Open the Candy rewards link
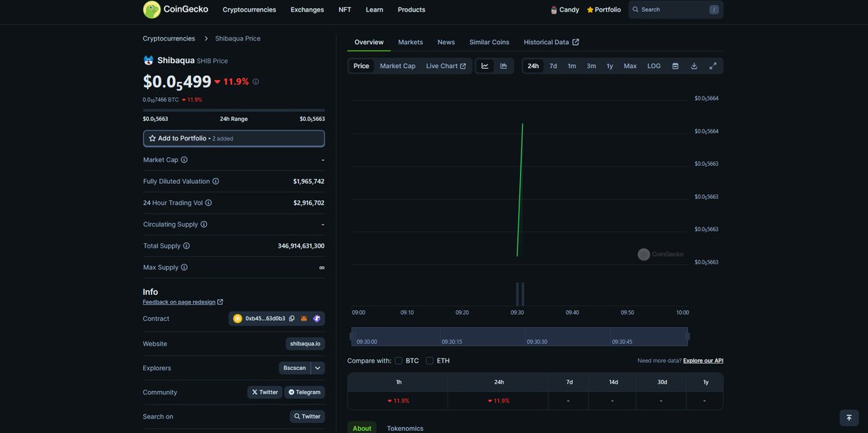The height and width of the screenshot is (433, 868). (x=565, y=9)
